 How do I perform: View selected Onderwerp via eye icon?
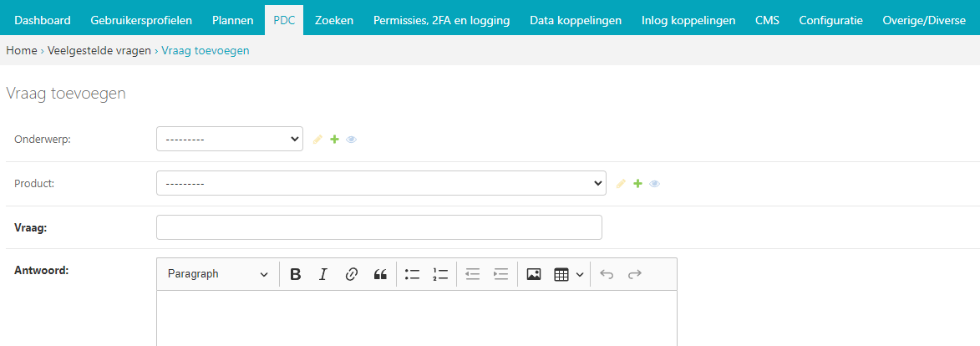352,140
